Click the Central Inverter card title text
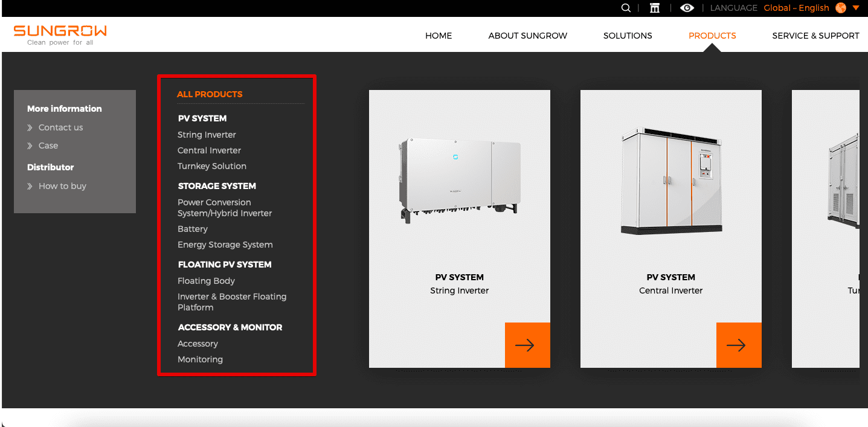The height and width of the screenshot is (427, 868). point(670,291)
